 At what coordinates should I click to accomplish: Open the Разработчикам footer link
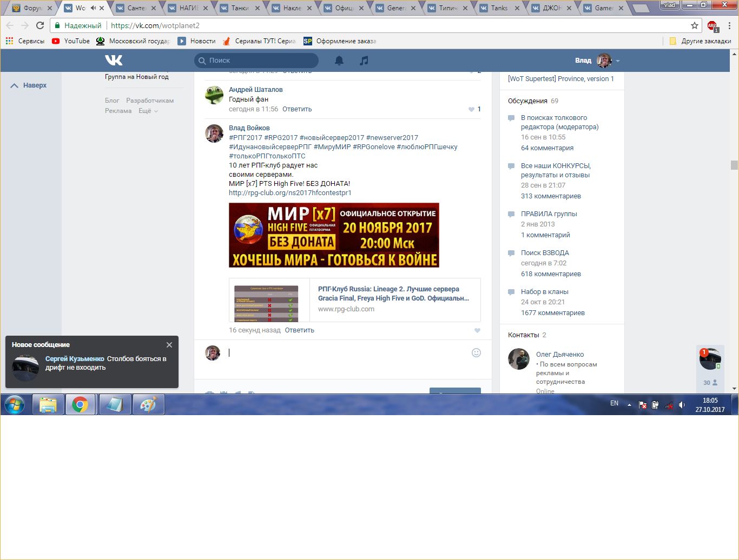[150, 101]
